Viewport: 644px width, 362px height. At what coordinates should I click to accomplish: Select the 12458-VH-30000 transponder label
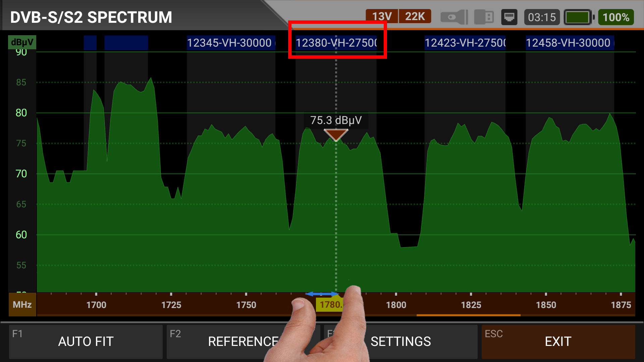[570, 43]
